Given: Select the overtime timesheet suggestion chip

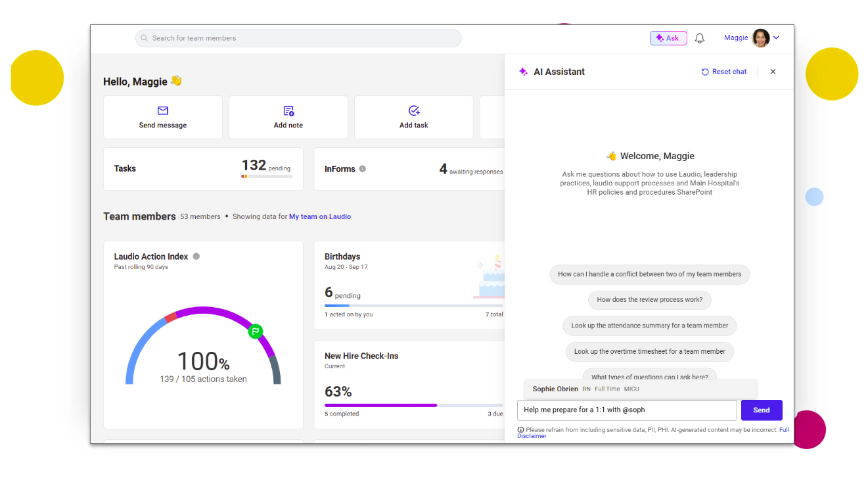Looking at the screenshot, I should click(x=650, y=351).
